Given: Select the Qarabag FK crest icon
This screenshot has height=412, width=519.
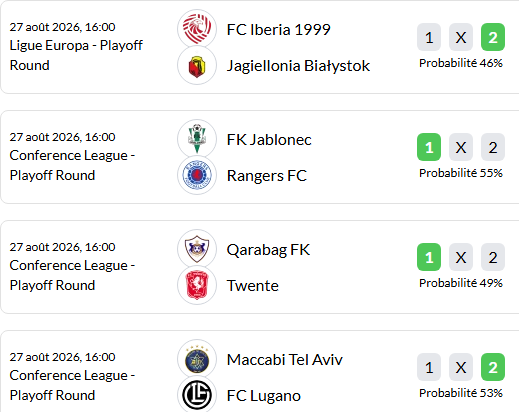Looking at the screenshot, I should [x=197, y=249].
